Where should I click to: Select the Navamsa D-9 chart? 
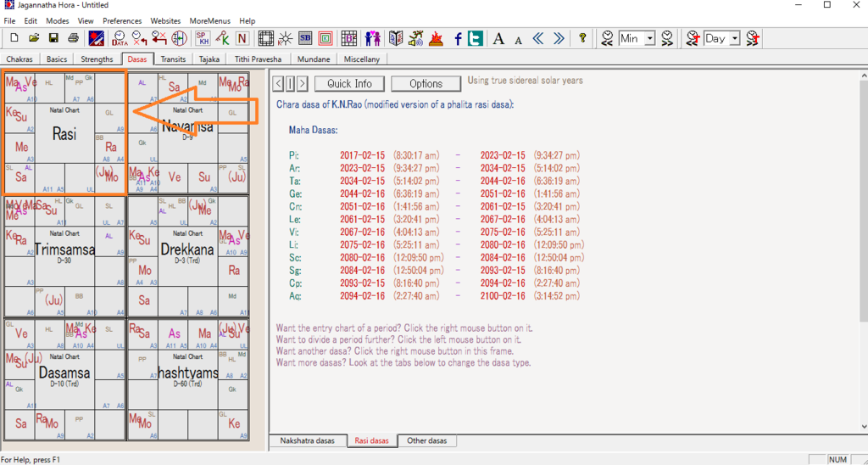[x=187, y=132]
